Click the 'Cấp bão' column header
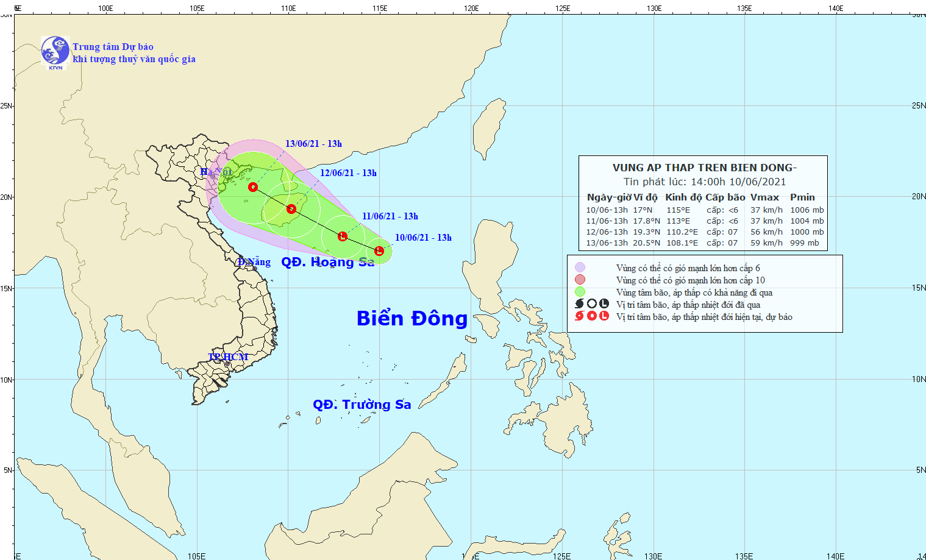 tap(725, 197)
